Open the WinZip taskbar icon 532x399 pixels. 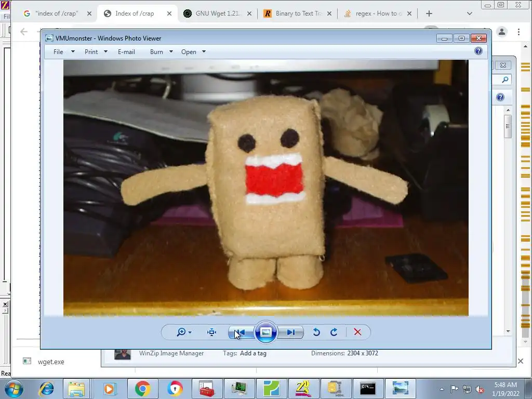336,389
